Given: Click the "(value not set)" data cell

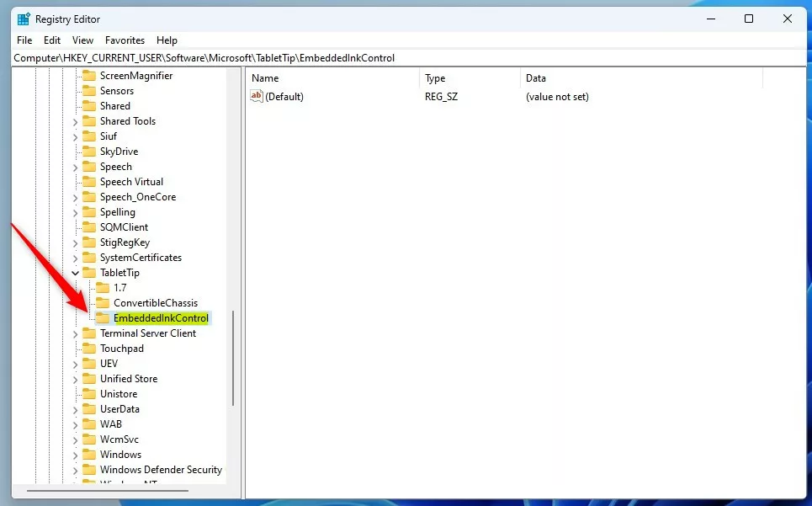Looking at the screenshot, I should (557, 97).
